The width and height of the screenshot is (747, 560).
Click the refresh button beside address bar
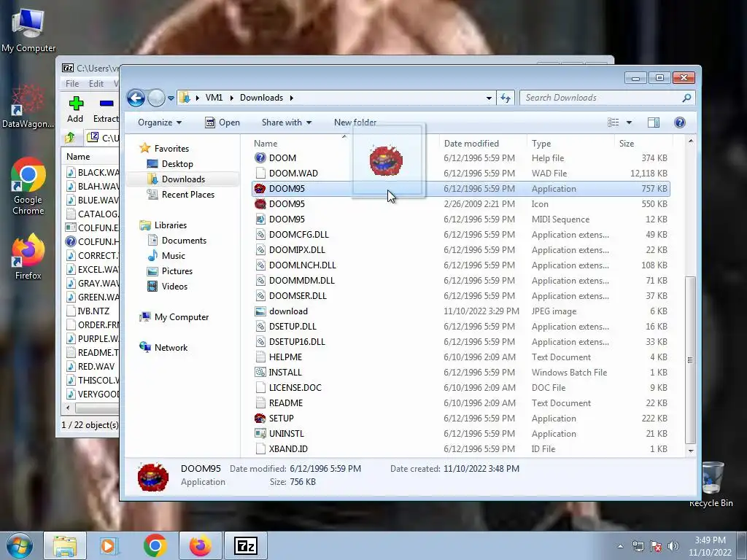(505, 98)
